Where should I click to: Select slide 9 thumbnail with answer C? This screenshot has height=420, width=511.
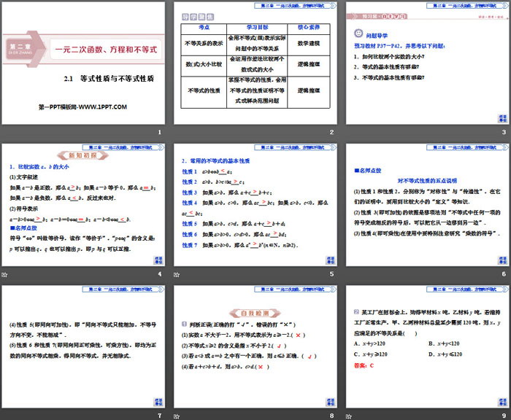(x=427, y=347)
